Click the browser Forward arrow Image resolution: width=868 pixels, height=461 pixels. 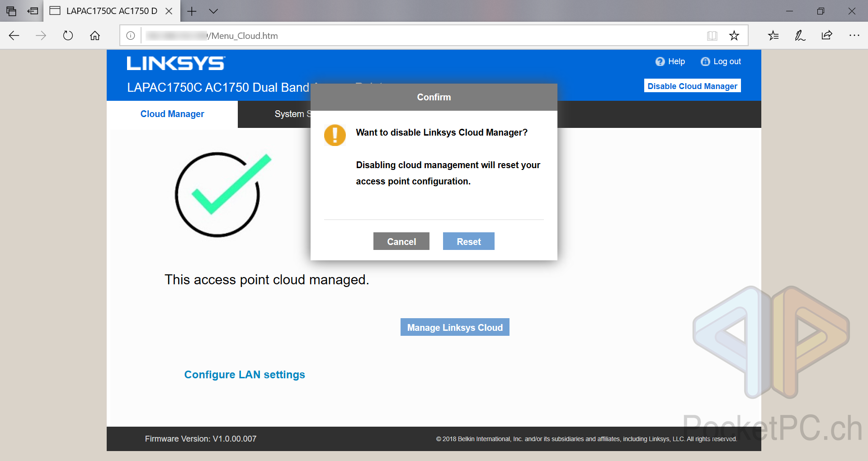coord(41,36)
